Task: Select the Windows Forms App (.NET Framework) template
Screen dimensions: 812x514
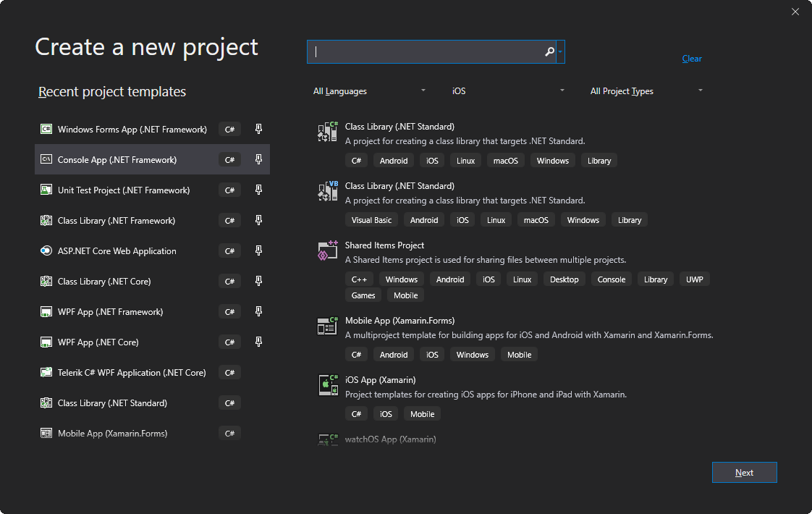Action: pos(152,129)
